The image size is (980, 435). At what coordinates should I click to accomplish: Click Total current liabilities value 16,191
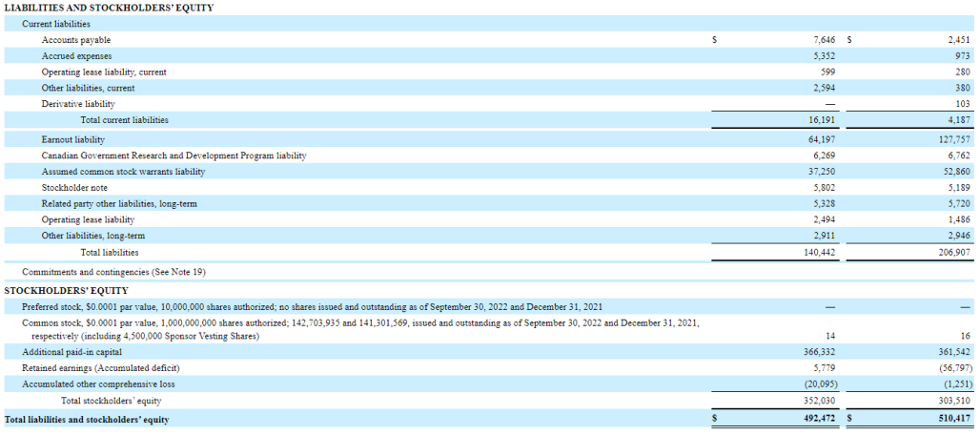822,120
